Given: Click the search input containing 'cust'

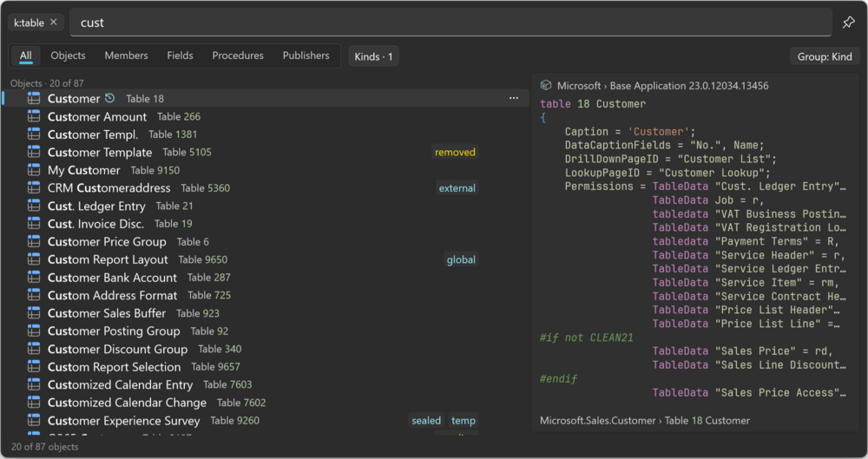Looking at the screenshot, I should point(450,23).
